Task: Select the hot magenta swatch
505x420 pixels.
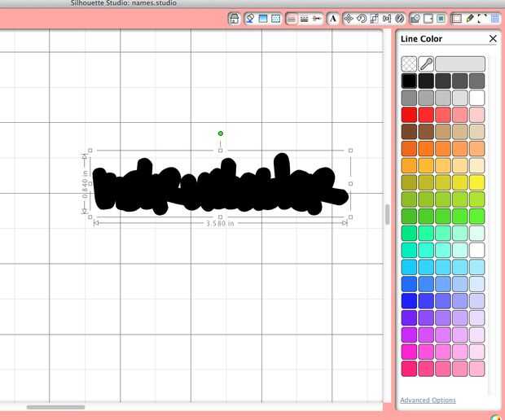Action: point(409,352)
